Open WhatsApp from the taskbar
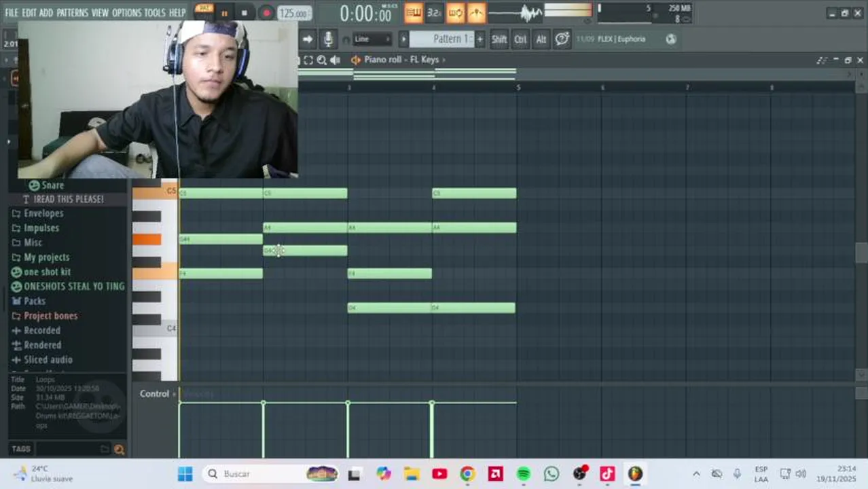This screenshot has width=868, height=489. point(551,473)
